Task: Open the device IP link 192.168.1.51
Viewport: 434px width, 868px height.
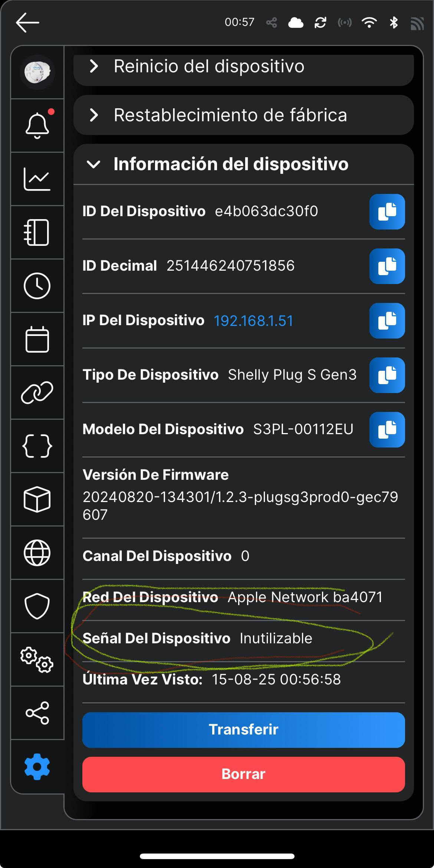Action: point(253,321)
